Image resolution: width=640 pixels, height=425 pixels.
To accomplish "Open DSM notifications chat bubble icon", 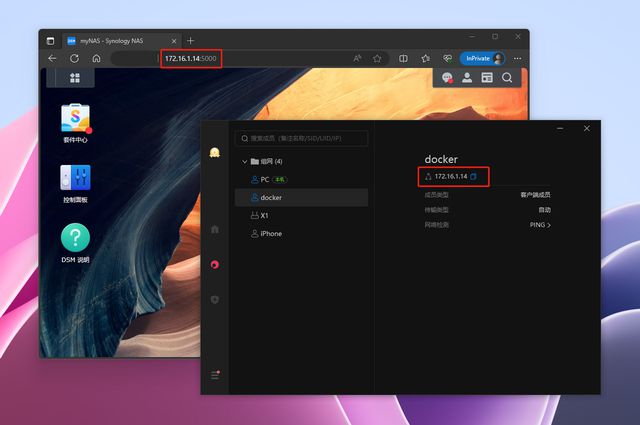I will [448, 78].
